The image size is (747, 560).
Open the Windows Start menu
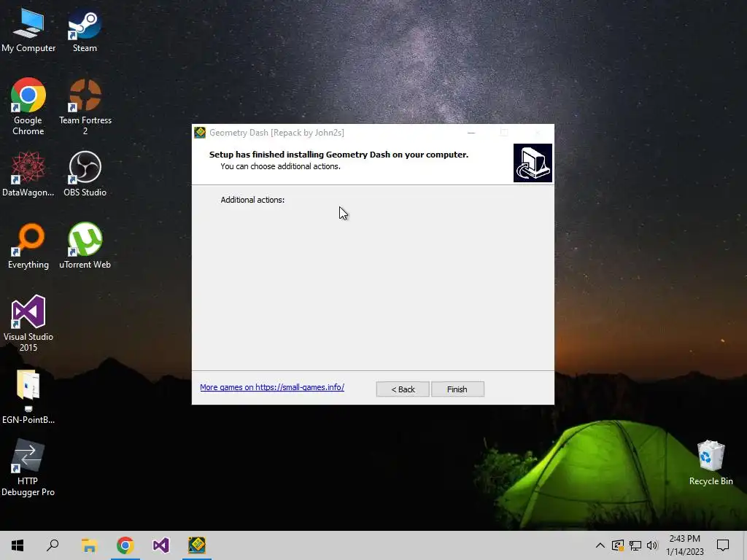coord(18,545)
